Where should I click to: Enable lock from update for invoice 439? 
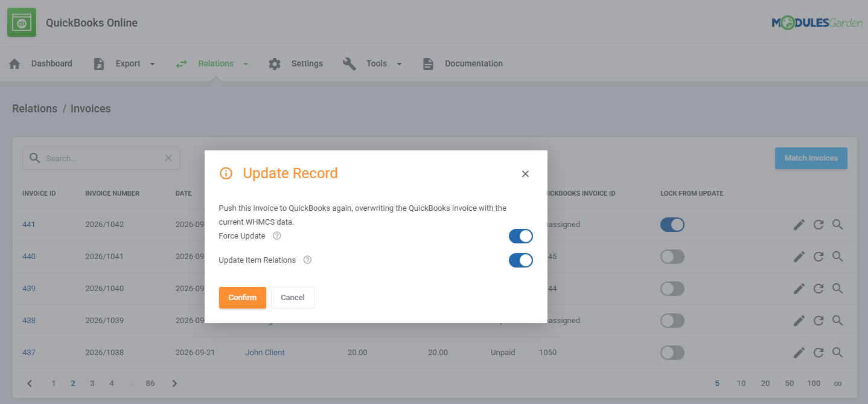672,289
